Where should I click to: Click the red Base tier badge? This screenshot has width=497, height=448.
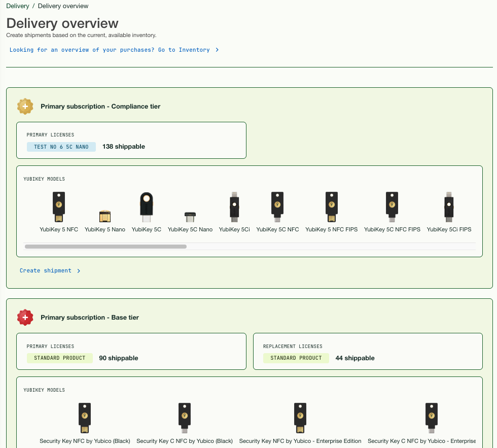pos(25,318)
